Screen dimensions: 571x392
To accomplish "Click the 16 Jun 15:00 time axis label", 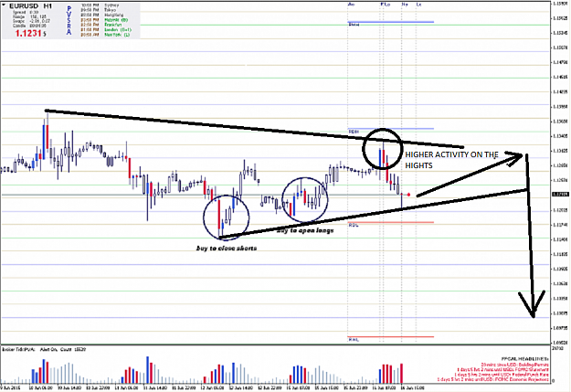I will 411,387.
